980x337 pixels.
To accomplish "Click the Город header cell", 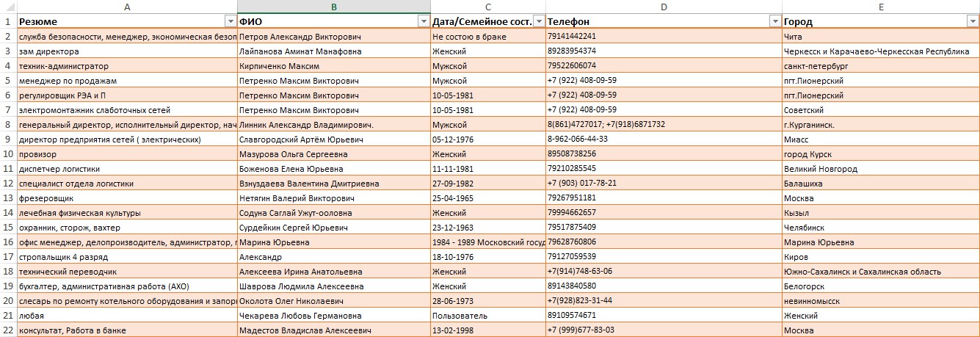I will (x=881, y=21).
